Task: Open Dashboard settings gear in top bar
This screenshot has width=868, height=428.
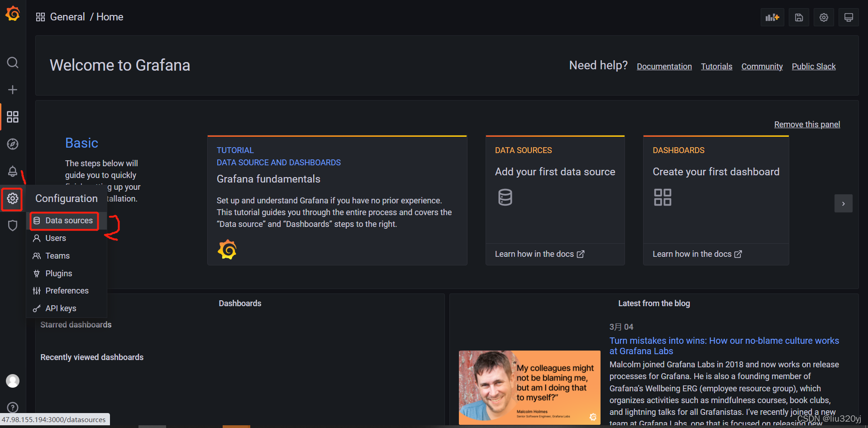Action: [824, 17]
